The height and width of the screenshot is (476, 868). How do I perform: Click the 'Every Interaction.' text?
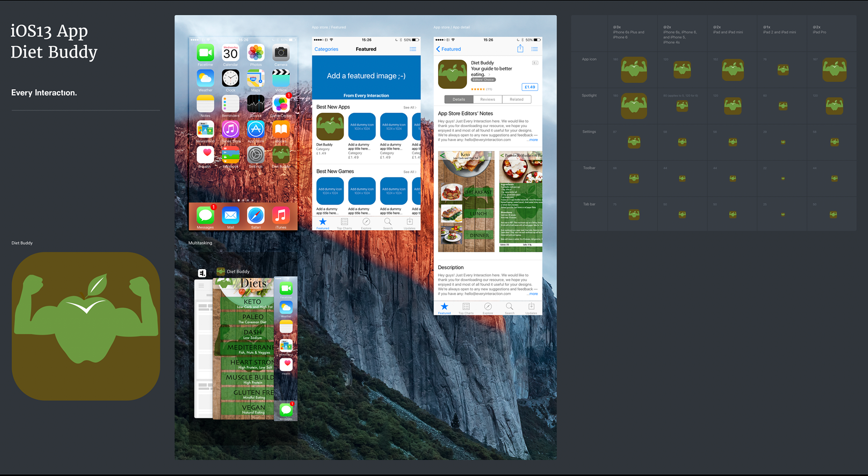[x=44, y=93]
